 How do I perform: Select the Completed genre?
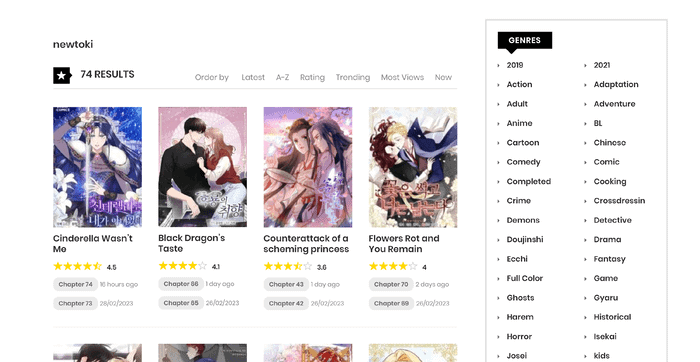tap(529, 182)
